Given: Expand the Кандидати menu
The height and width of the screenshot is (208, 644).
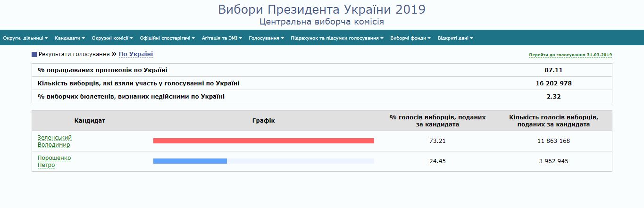Looking at the screenshot, I should 69,38.
